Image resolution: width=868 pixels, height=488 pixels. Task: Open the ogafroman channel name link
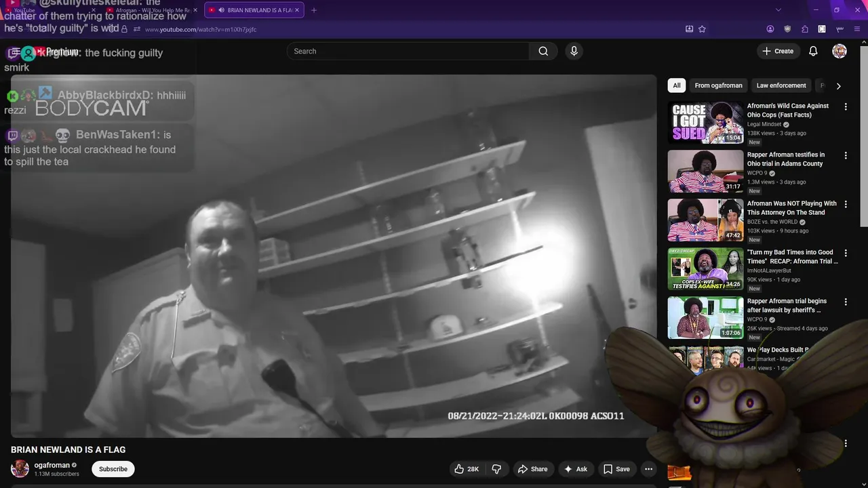coord(52,465)
